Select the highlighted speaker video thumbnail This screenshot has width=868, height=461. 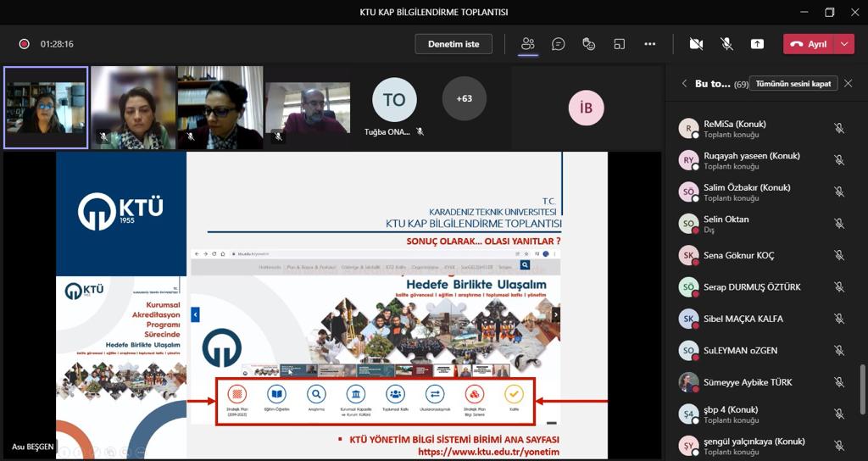(46, 108)
